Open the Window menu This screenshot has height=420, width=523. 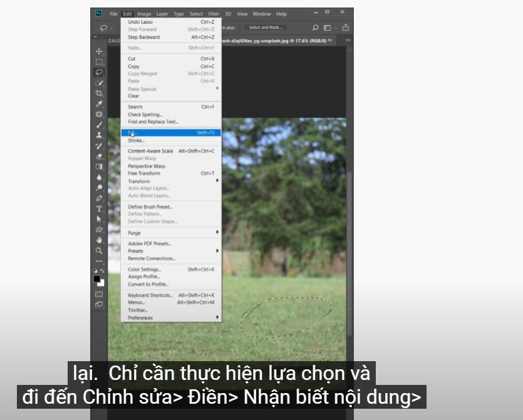point(262,14)
